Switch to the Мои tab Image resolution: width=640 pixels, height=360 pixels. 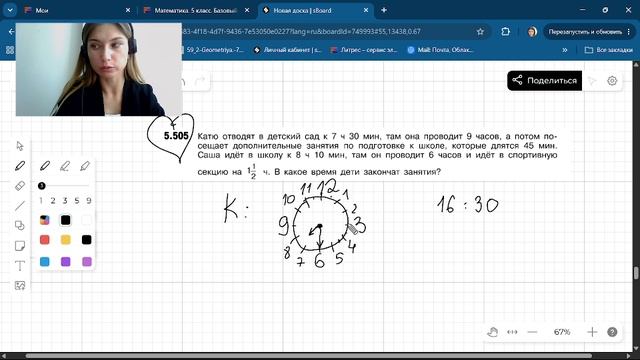78,10
